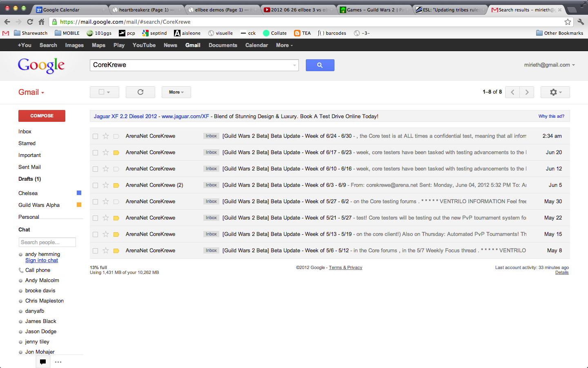This screenshot has width=588, height=368.
Task: Open YouTube in the Google bar
Action: click(x=144, y=45)
